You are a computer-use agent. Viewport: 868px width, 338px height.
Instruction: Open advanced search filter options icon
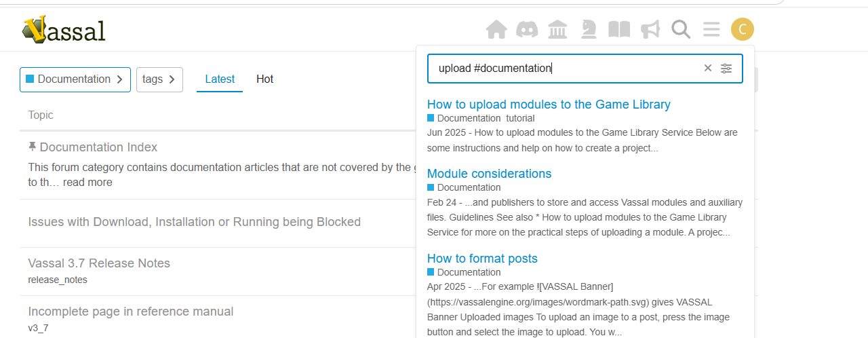point(726,68)
